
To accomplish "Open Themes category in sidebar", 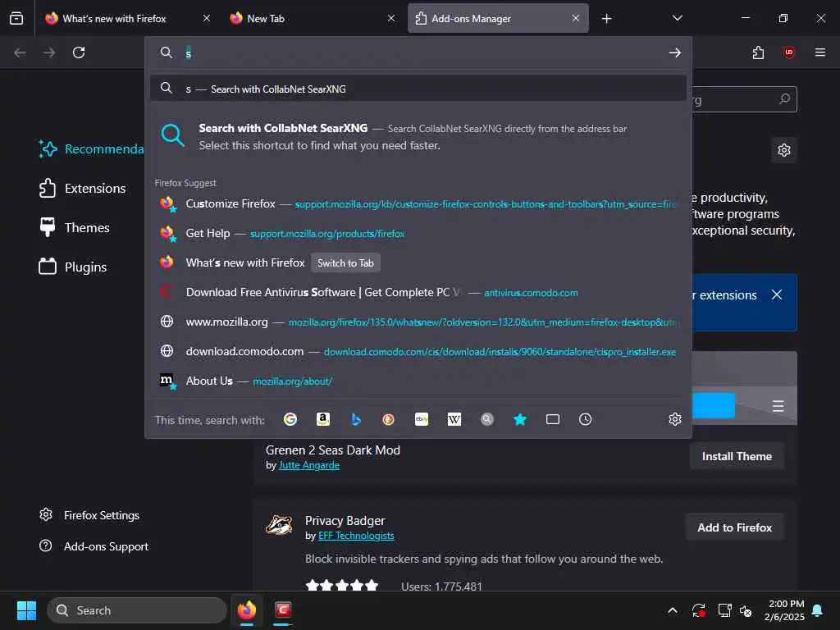I will pyautogui.click(x=75, y=228).
